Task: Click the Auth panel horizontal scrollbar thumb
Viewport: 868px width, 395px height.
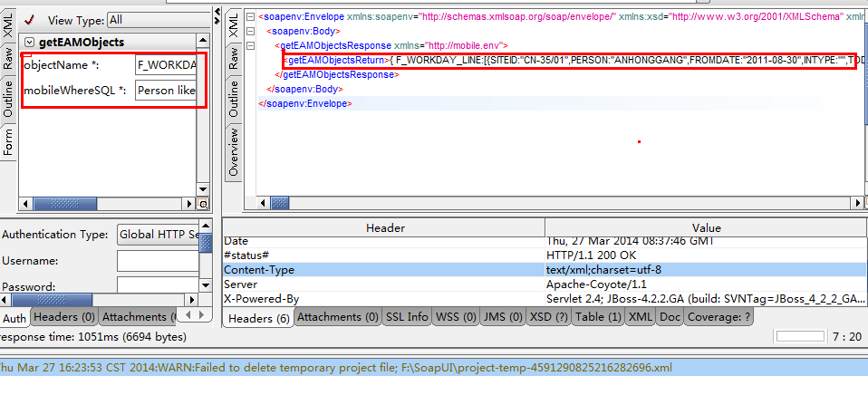Action: click(52, 300)
